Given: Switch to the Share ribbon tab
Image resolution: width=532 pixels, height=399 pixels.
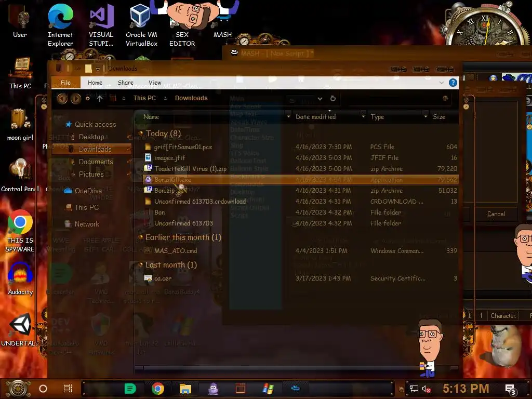Looking at the screenshot, I should click(x=126, y=83).
